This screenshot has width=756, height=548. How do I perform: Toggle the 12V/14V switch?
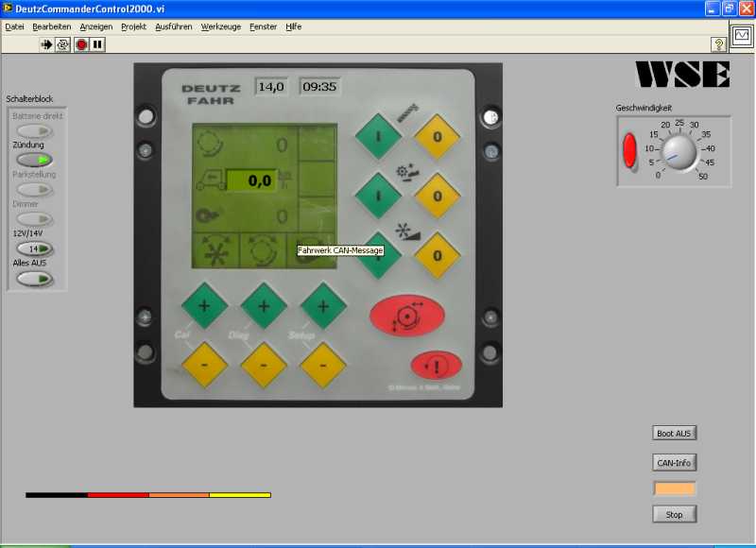pos(35,248)
